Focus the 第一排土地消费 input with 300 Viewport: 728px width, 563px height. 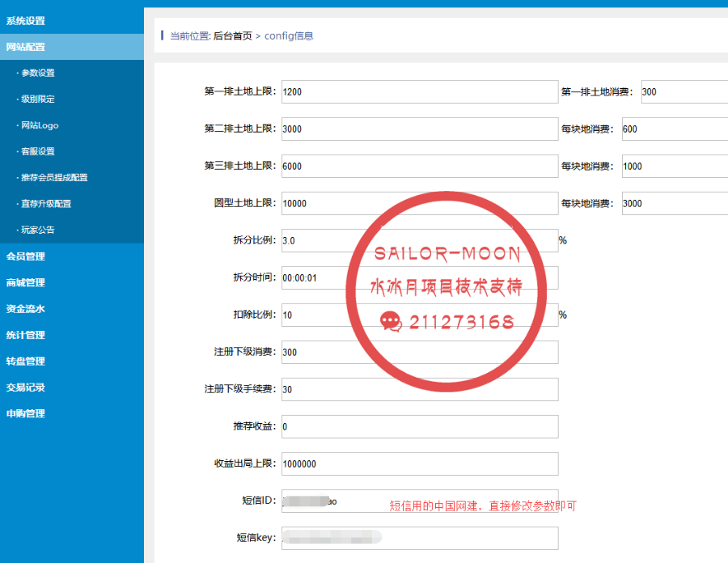coord(684,91)
